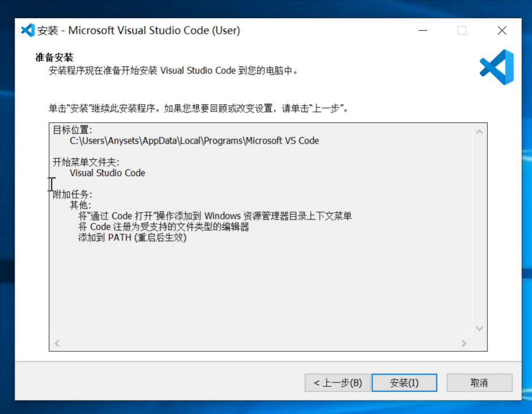Screen dimensions: 532x414
Task: Minimize the installer window
Action: coord(423,31)
